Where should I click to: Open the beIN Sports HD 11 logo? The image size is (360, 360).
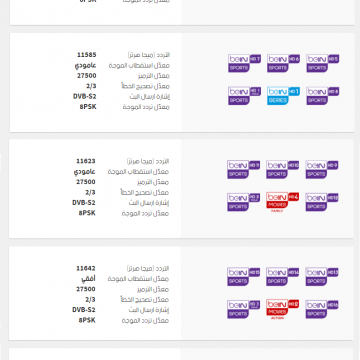[243, 169]
